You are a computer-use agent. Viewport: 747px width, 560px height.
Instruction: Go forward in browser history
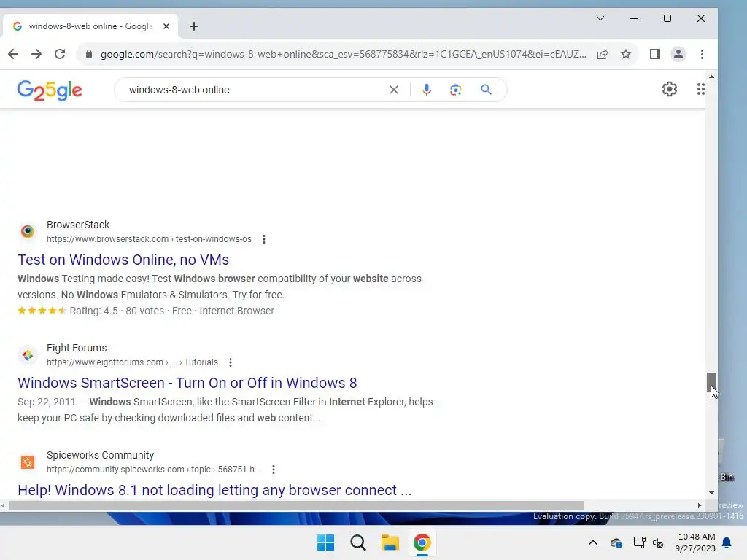click(36, 54)
